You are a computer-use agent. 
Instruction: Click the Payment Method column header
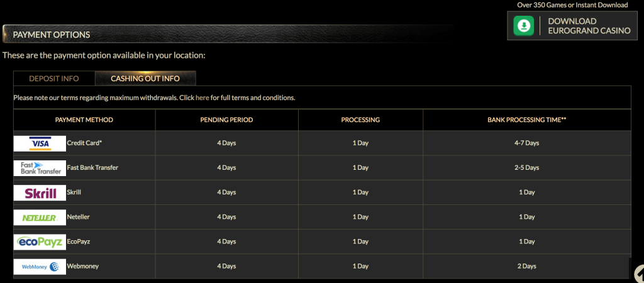click(84, 119)
